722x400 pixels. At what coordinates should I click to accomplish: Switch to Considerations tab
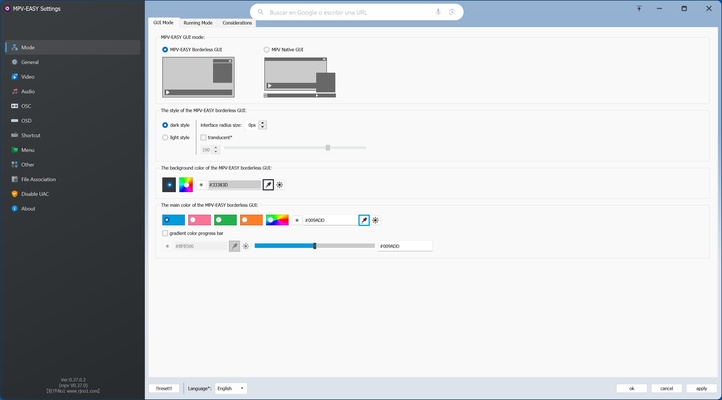coord(237,23)
